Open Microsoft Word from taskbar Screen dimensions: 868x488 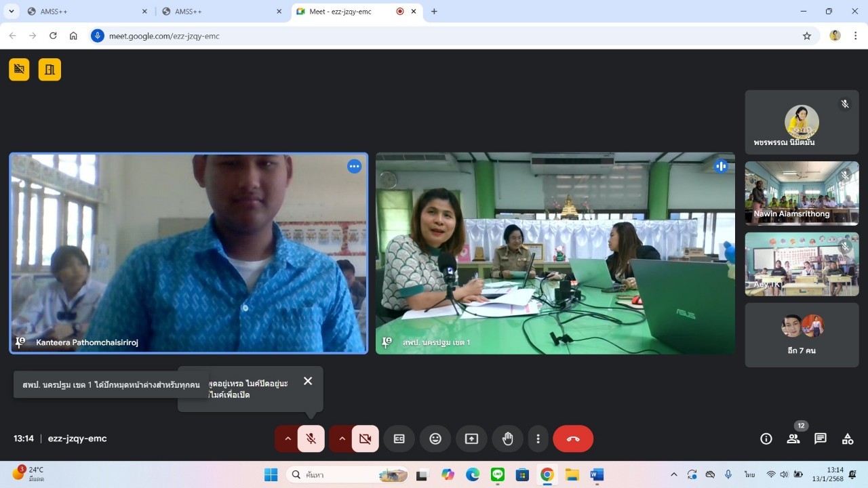click(x=597, y=474)
